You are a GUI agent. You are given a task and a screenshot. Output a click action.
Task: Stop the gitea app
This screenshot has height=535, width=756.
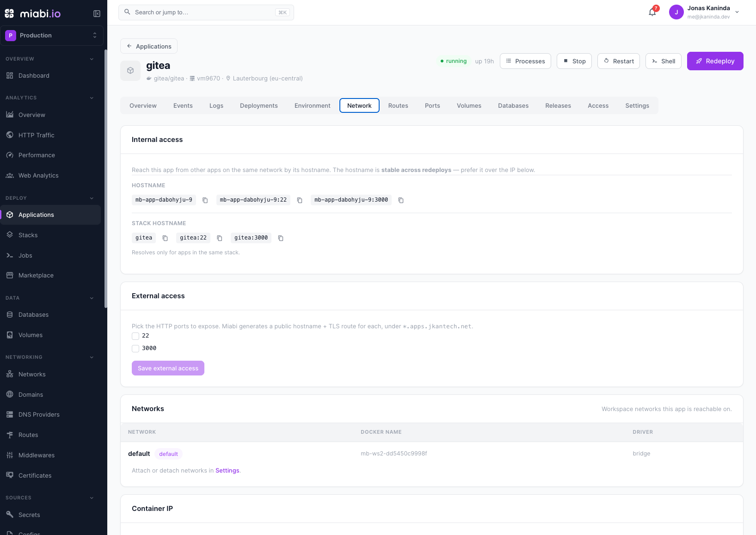574,61
